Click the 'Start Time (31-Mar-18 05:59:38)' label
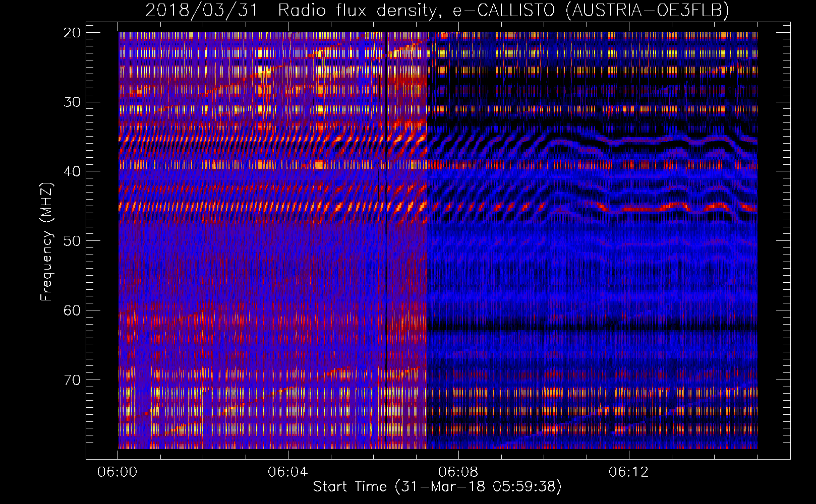The height and width of the screenshot is (504, 816). (x=437, y=487)
